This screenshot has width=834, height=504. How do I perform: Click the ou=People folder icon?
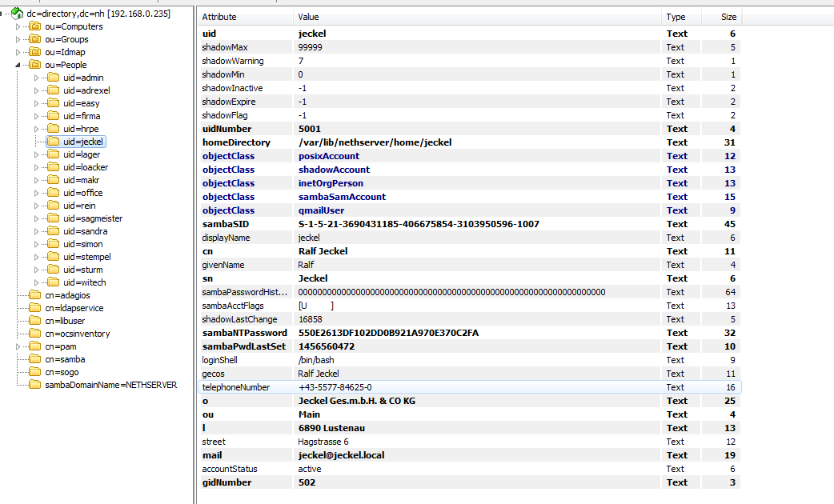point(35,64)
